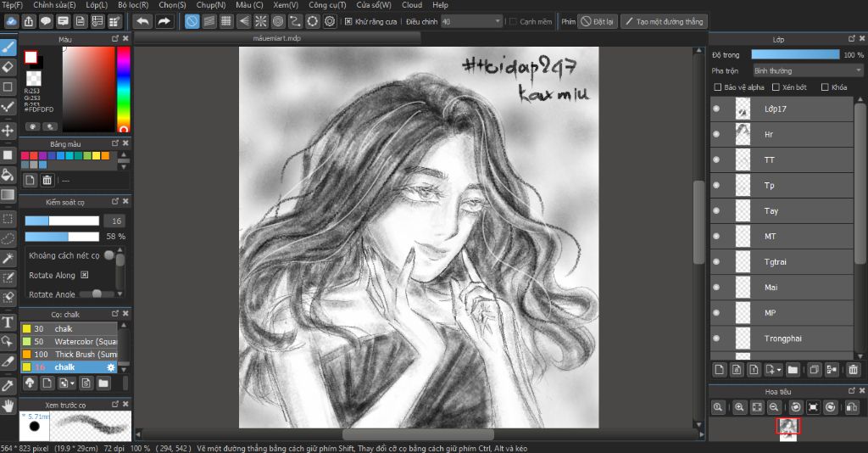This screenshot has width=868, height=453.
Task: Hide the Lớp17 layer
Action: point(717,109)
